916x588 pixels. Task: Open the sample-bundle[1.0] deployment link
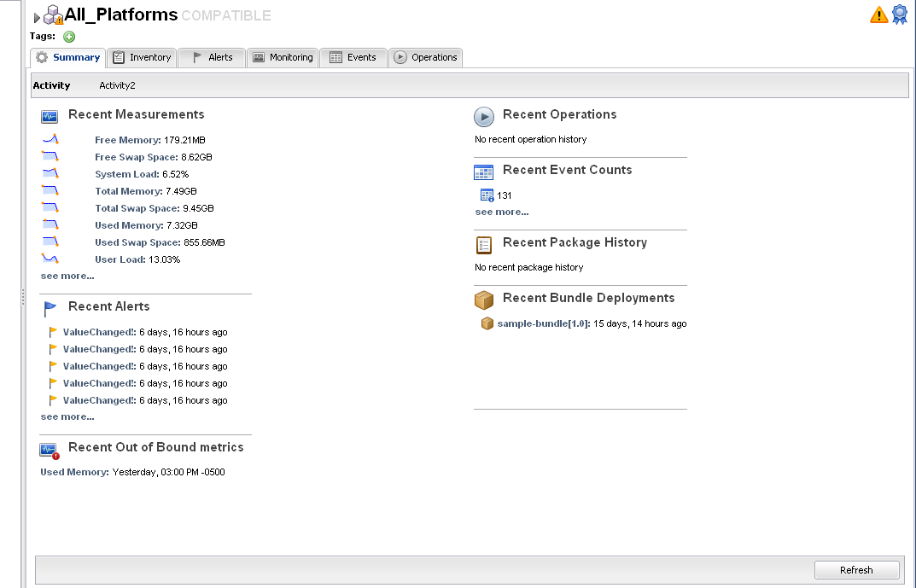pos(543,323)
